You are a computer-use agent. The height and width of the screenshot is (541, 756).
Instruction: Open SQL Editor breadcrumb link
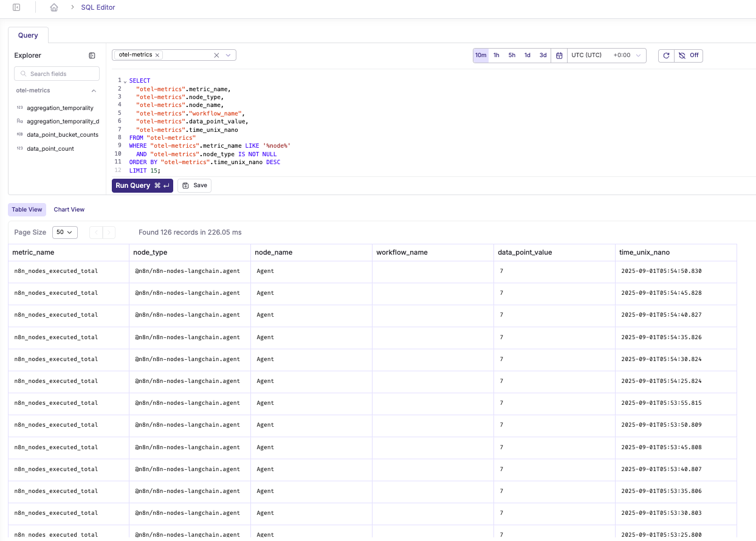tap(98, 7)
